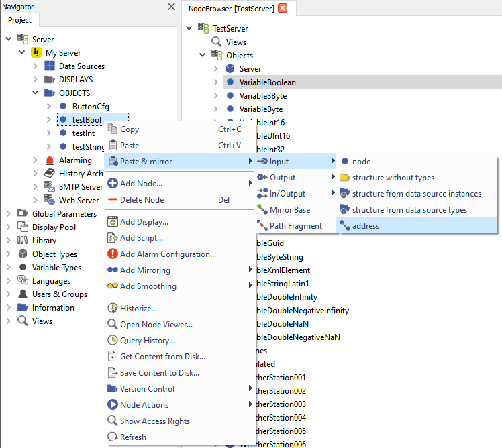
Task: Select Users & Groups in Navigator
Action: (60, 294)
